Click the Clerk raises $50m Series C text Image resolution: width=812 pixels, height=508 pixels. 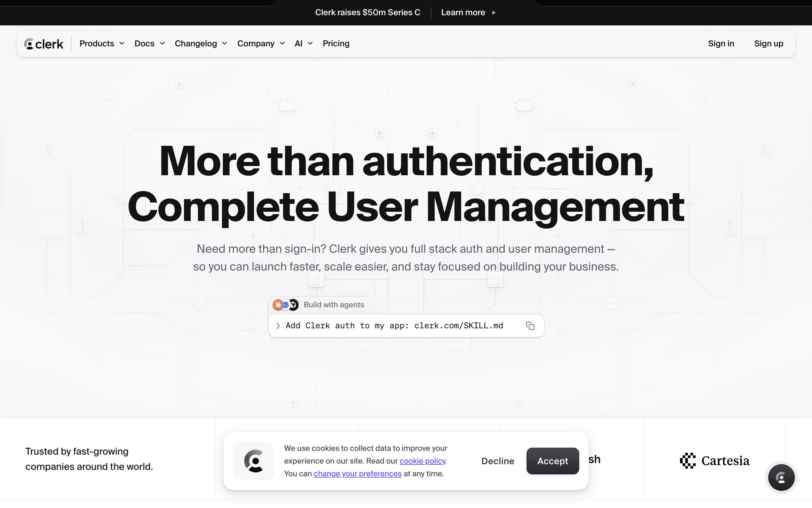pos(367,13)
